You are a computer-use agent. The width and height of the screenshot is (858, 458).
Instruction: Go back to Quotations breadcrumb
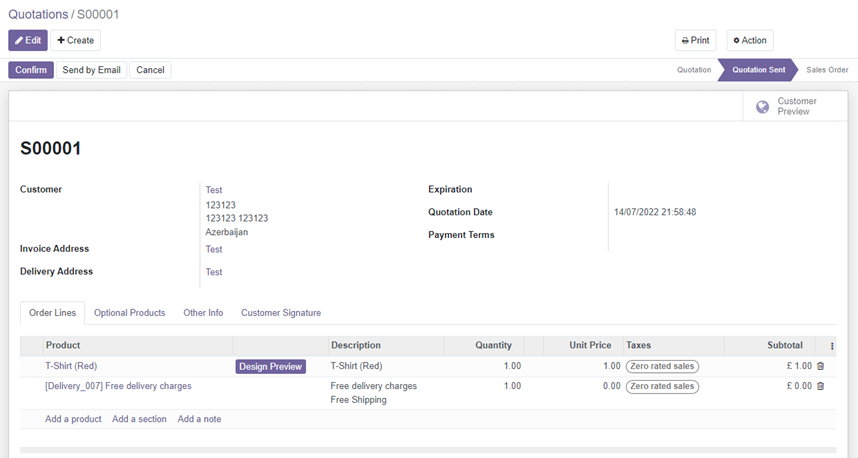pyautogui.click(x=38, y=14)
